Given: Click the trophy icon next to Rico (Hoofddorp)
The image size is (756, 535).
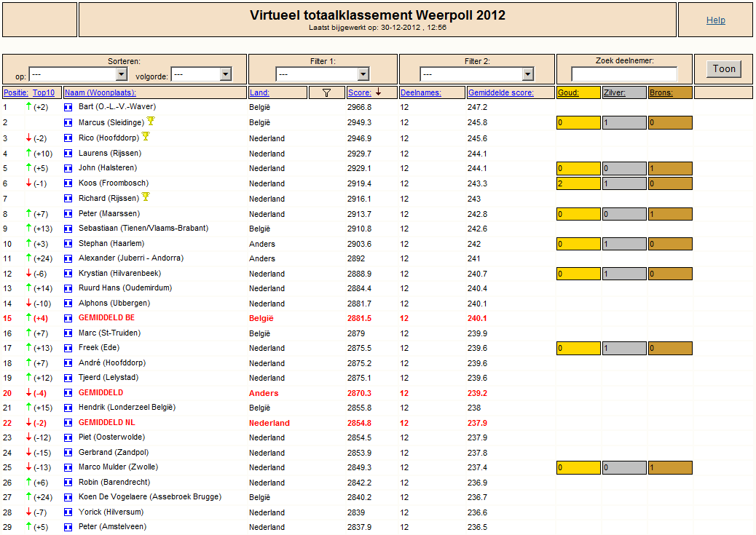Looking at the screenshot, I should 146,136.
